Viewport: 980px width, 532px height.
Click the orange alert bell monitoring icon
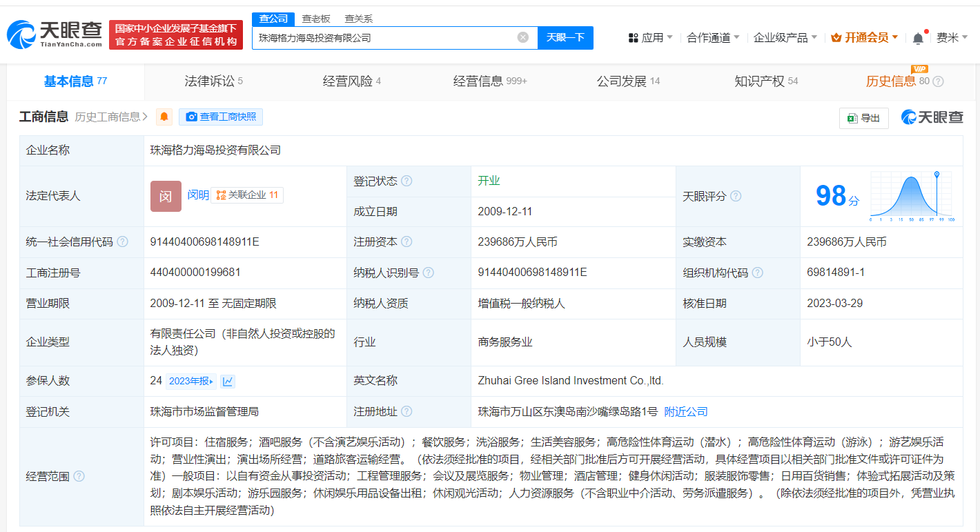(x=164, y=117)
